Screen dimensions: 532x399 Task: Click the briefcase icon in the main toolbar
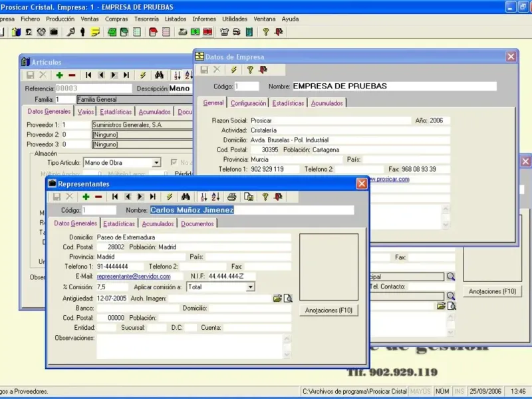(54, 32)
